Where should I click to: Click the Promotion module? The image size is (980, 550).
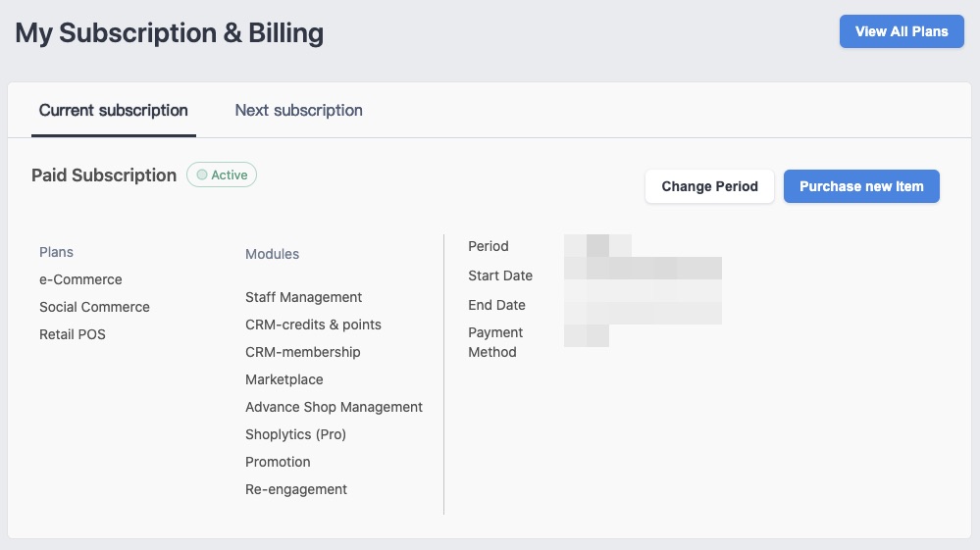[x=278, y=462]
